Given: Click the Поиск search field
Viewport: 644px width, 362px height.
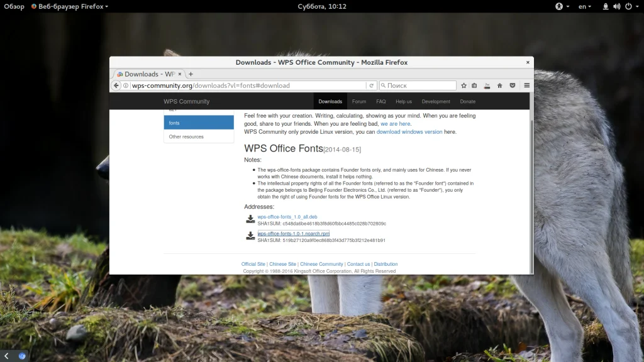Looking at the screenshot, I should click(418, 85).
